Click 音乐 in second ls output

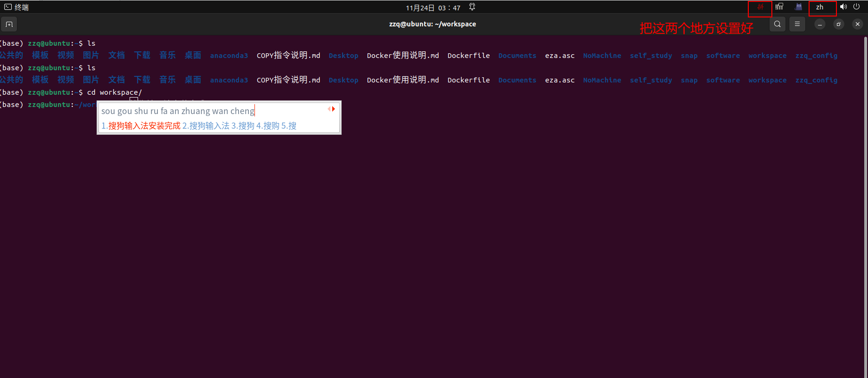click(167, 80)
